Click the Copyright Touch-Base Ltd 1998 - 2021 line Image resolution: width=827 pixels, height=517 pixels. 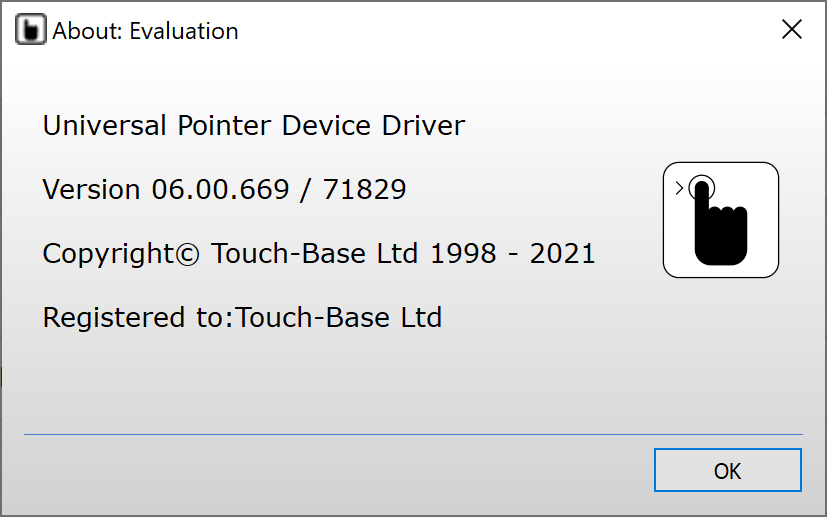pyautogui.click(x=319, y=254)
